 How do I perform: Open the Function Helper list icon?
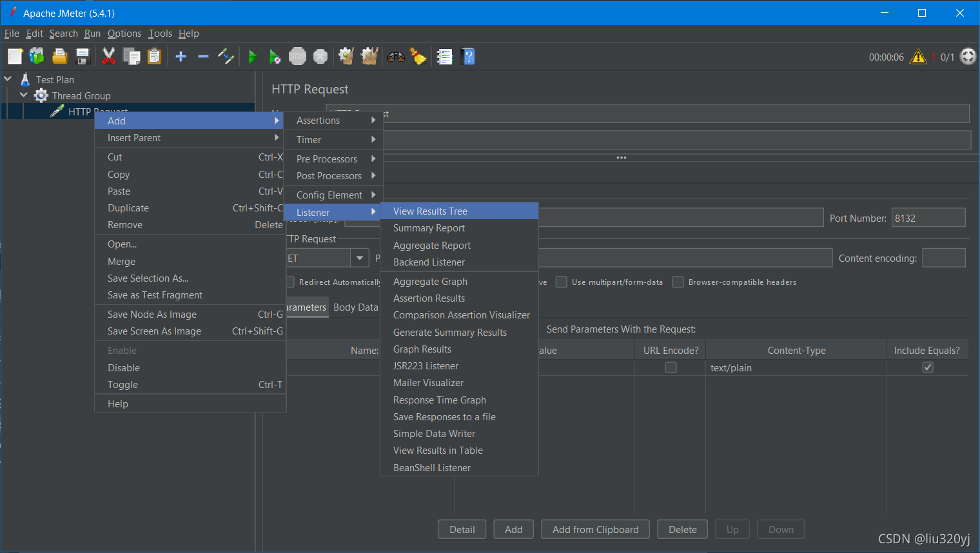pos(445,57)
